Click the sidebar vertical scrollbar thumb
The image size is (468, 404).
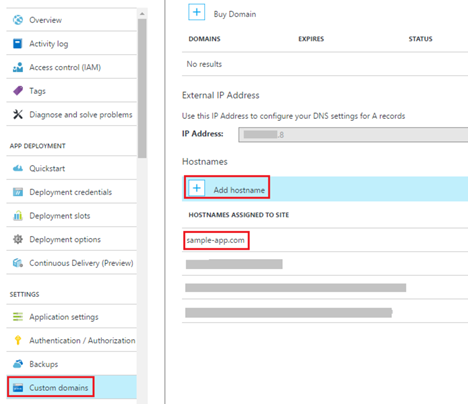(x=142, y=88)
